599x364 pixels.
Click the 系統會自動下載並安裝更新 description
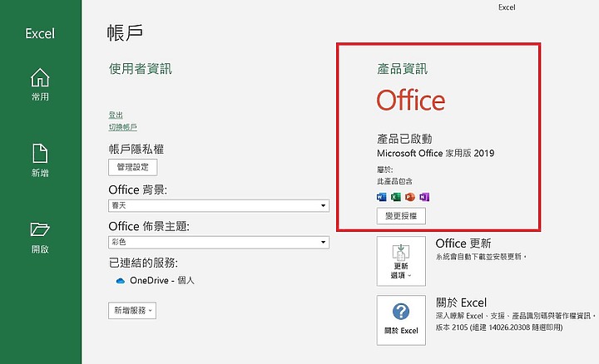[x=481, y=257]
